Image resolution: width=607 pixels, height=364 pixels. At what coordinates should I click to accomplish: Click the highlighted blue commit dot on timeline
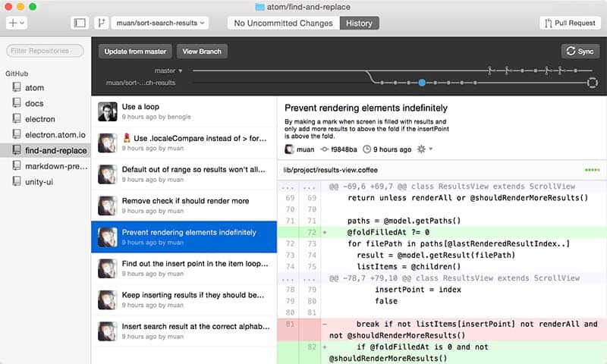click(x=422, y=83)
